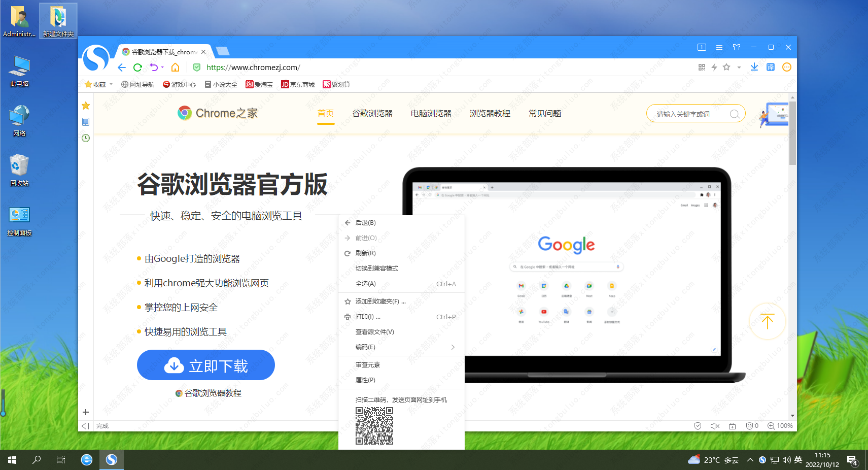Expand the 收藏 bookmarks dropdown arrow
The image size is (868, 470).
[x=111, y=84]
